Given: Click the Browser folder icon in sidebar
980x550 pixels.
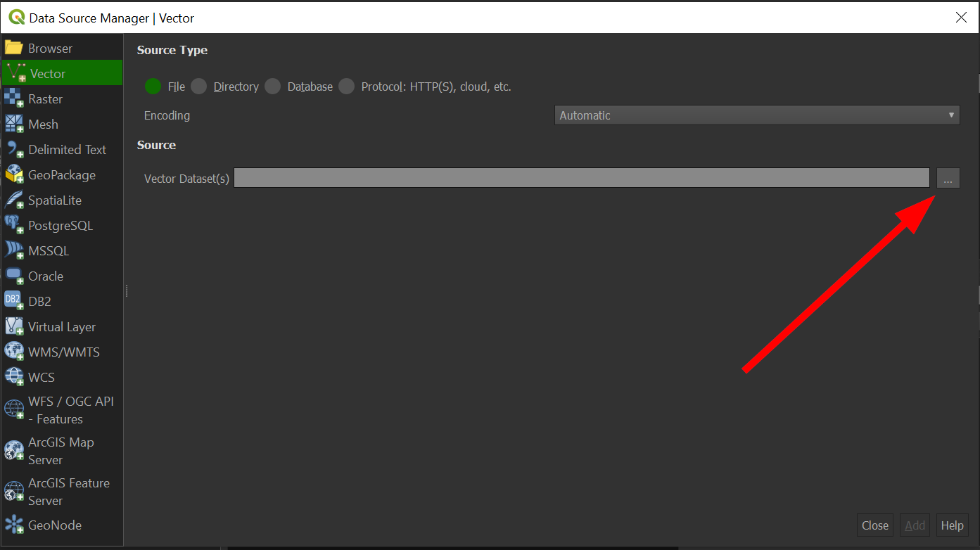Looking at the screenshot, I should point(14,48).
